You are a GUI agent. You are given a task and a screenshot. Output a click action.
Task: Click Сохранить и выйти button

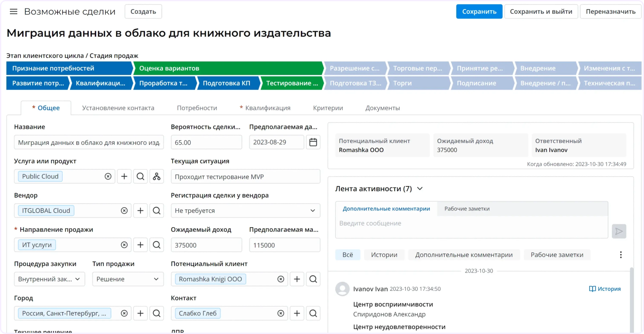click(x=541, y=12)
